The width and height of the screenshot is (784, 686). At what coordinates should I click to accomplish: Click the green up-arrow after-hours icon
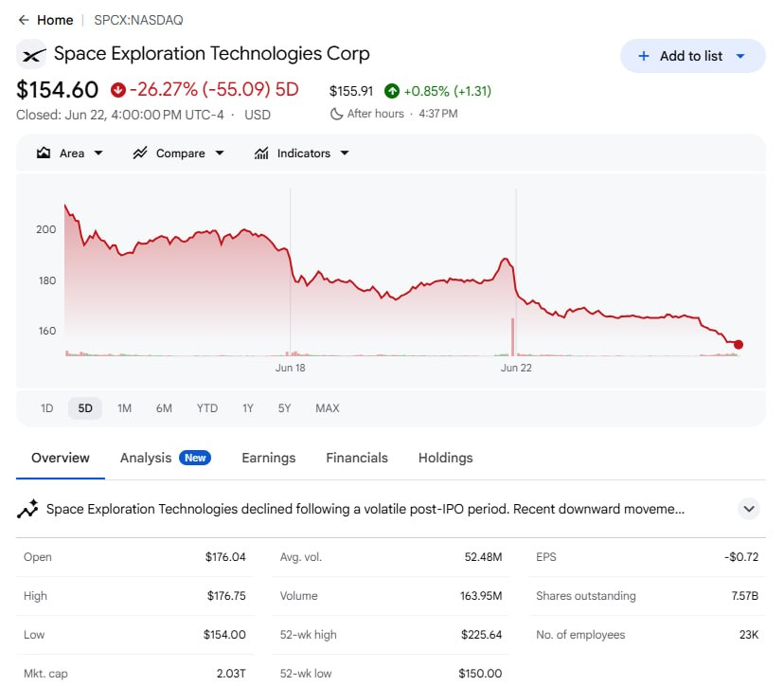click(392, 91)
